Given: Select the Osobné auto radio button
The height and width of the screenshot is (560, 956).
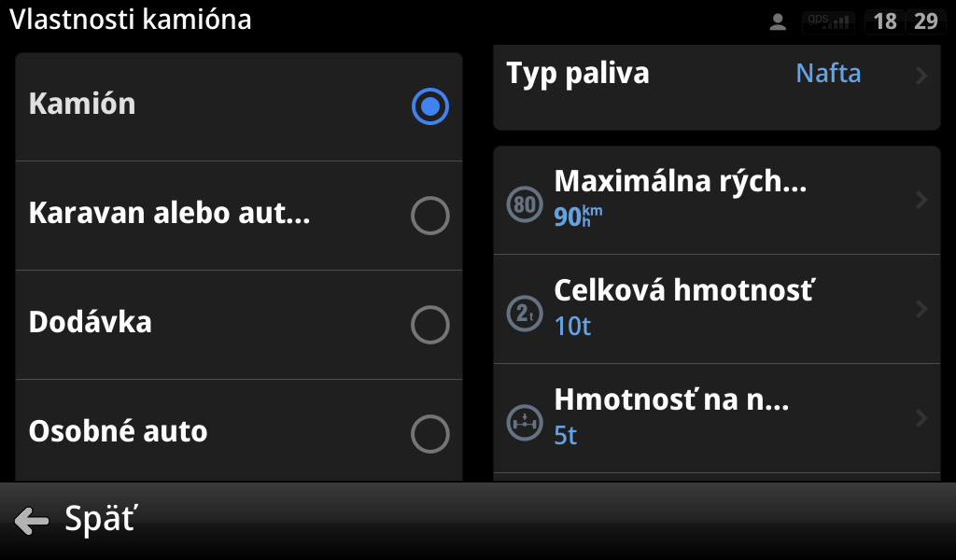Looking at the screenshot, I should 429,434.
